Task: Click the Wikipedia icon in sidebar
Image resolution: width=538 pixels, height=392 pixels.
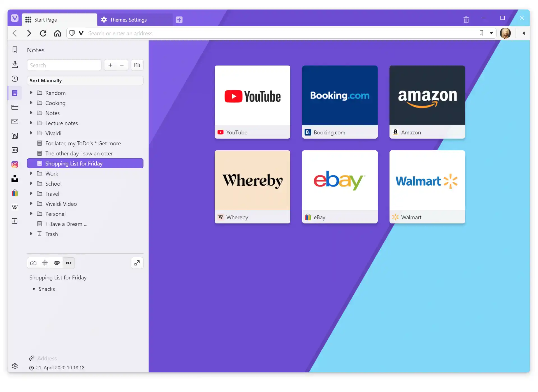Action: pos(14,207)
